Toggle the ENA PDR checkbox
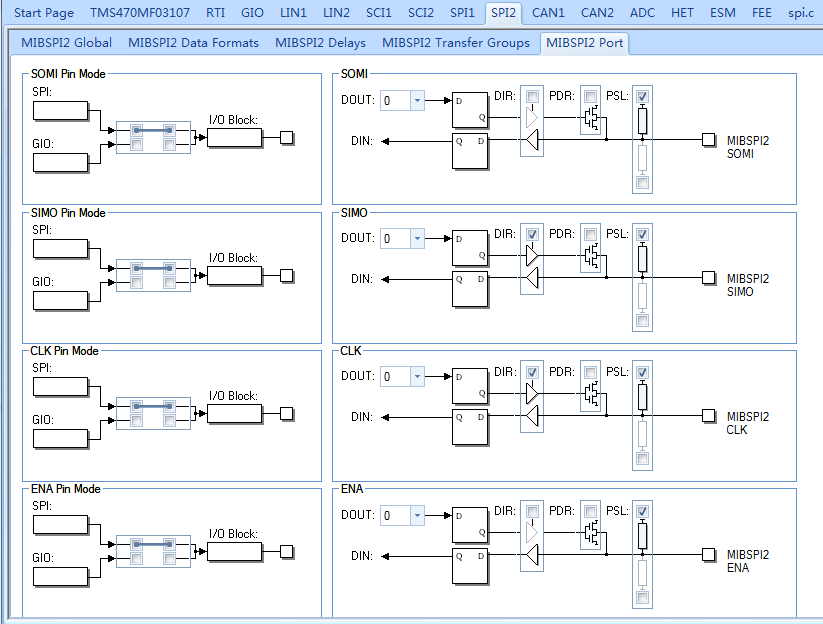This screenshot has height=624, width=823. click(590, 511)
